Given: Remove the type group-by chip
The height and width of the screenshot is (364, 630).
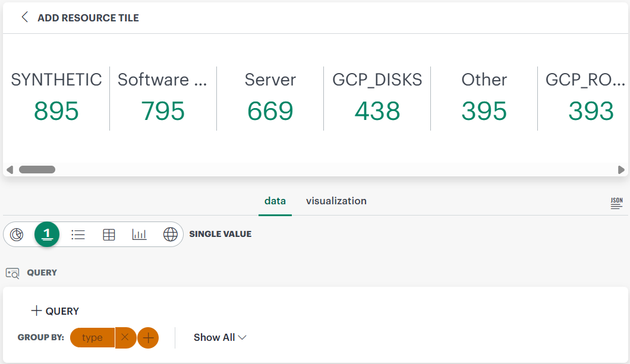Looking at the screenshot, I should (125, 337).
